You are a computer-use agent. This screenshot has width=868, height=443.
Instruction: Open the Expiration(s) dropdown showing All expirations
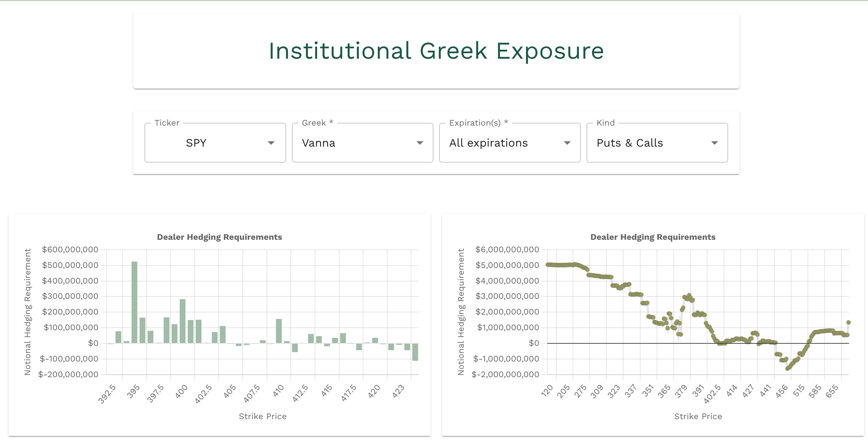pos(510,143)
